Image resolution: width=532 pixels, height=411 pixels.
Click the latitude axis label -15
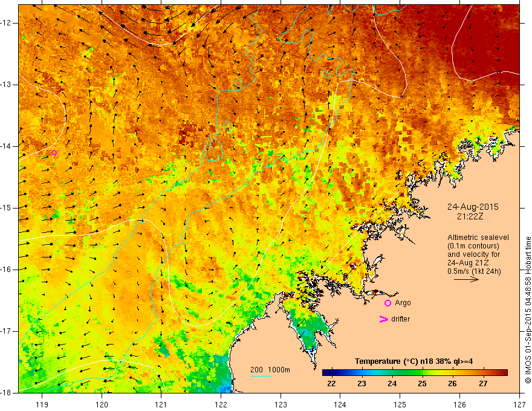(x=6, y=208)
